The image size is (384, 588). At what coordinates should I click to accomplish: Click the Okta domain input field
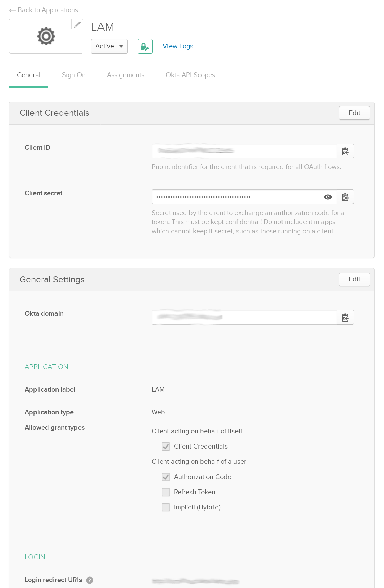pyautogui.click(x=244, y=318)
